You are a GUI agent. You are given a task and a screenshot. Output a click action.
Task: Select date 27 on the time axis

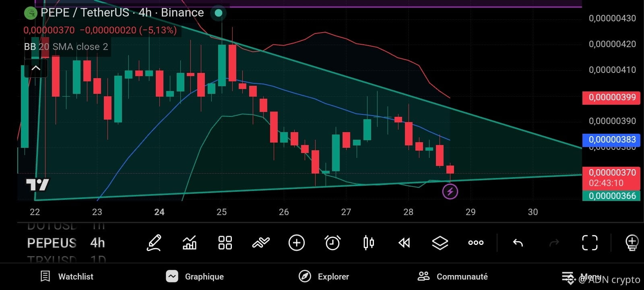pyautogui.click(x=346, y=212)
